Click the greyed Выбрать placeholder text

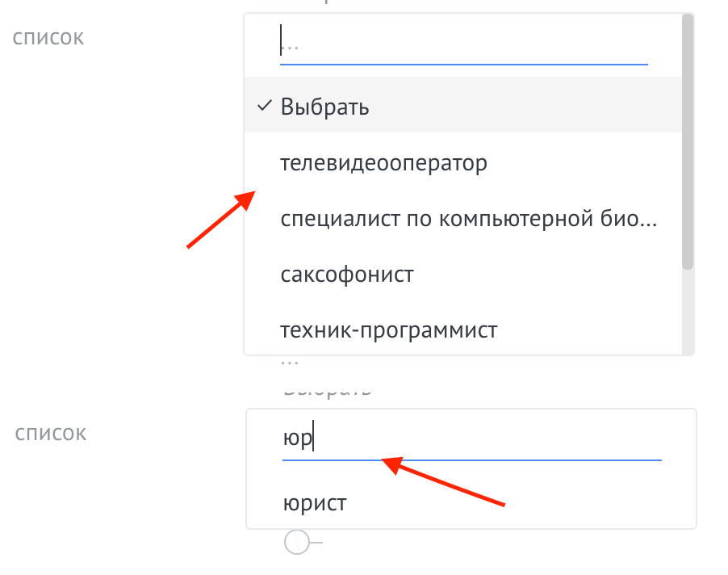[x=327, y=388]
